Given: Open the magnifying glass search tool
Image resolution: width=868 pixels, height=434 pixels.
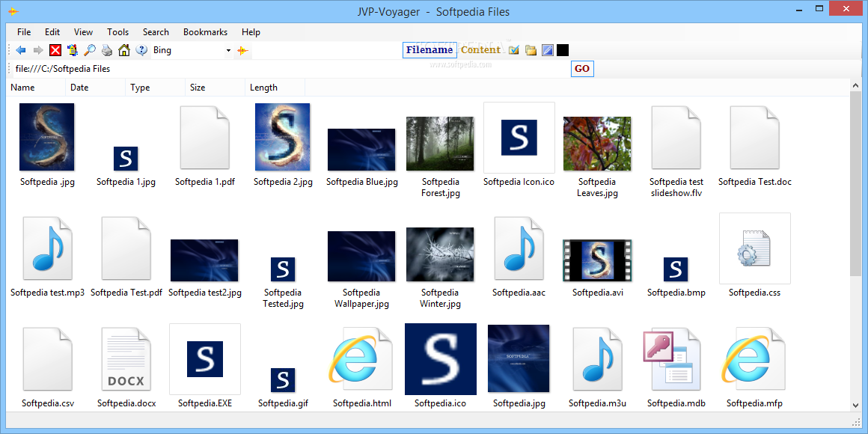Looking at the screenshot, I should [x=90, y=50].
